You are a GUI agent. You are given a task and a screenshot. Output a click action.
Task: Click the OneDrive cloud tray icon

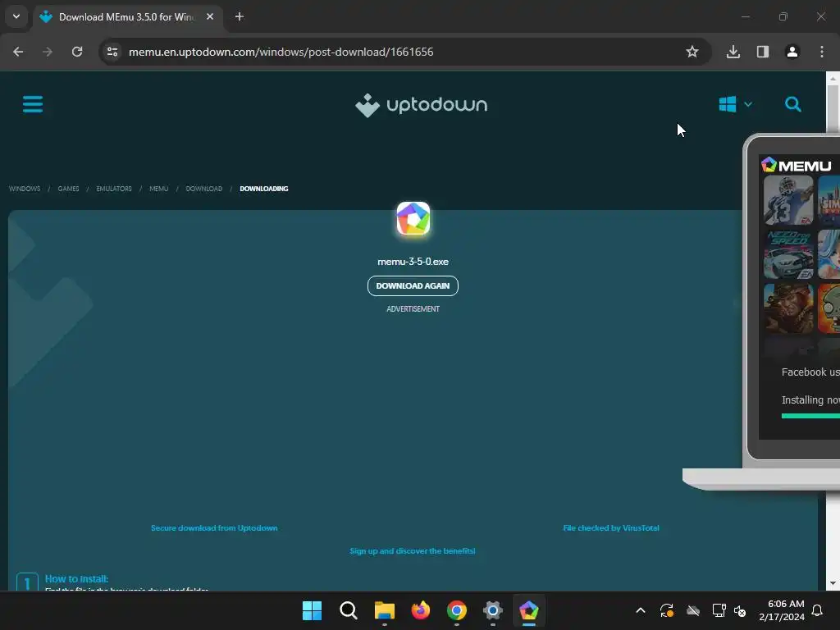pyautogui.click(x=693, y=610)
